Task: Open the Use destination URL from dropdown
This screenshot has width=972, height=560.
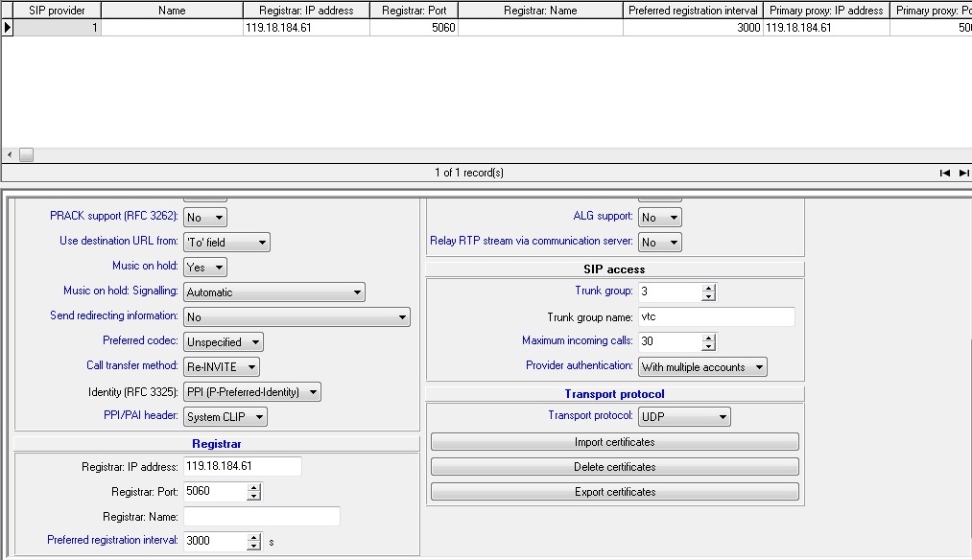Action: (x=226, y=243)
